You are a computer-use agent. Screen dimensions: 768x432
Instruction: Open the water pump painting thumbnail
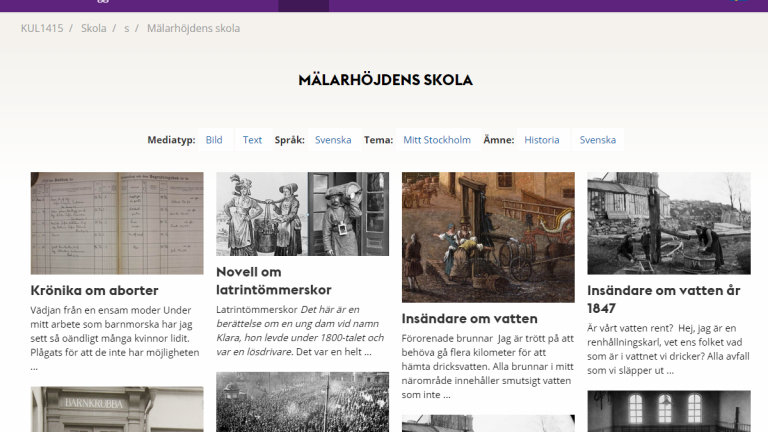tap(488, 237)
